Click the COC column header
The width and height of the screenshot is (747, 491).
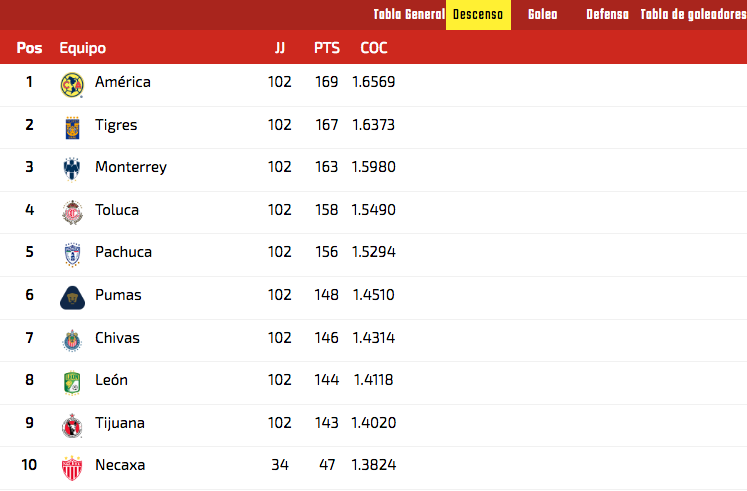374,48
